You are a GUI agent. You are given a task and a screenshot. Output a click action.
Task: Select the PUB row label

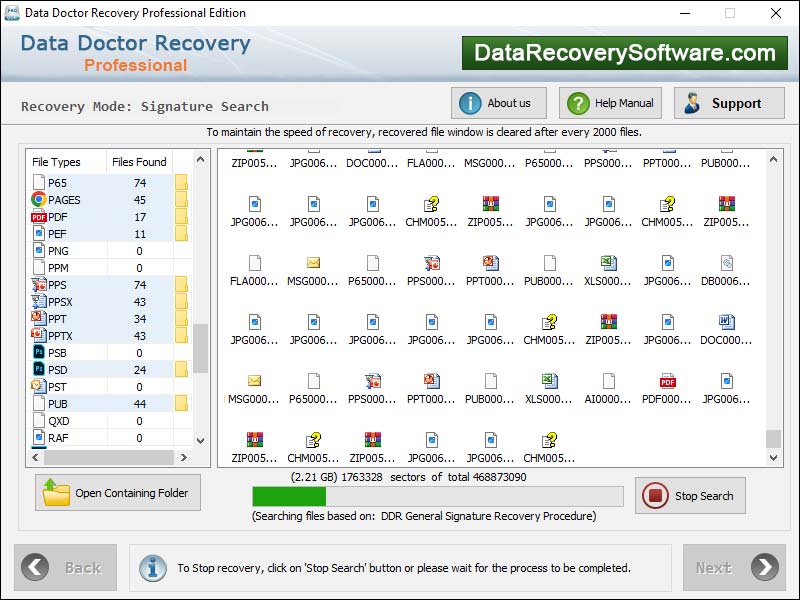tap(58, 404)
